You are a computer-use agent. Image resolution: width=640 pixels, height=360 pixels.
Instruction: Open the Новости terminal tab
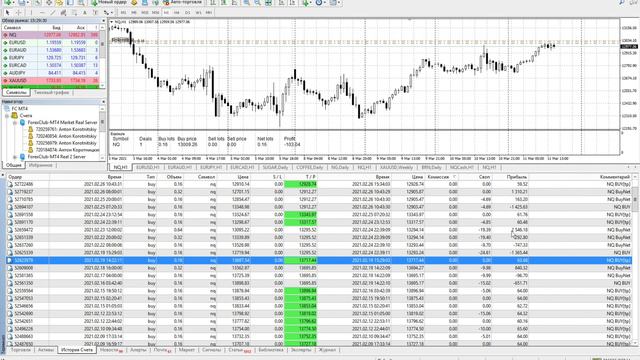(x=111, y=350)
